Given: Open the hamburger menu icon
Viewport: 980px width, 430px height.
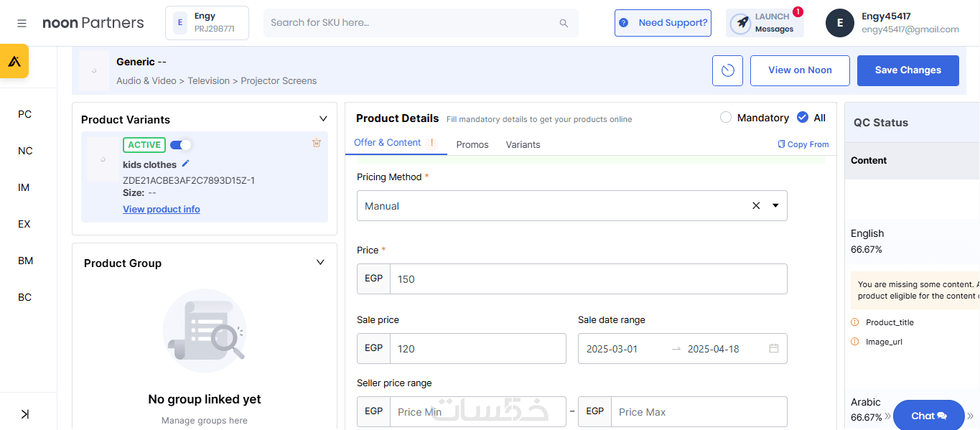Looking at the screenshot, I should click(x=22, y=23).
